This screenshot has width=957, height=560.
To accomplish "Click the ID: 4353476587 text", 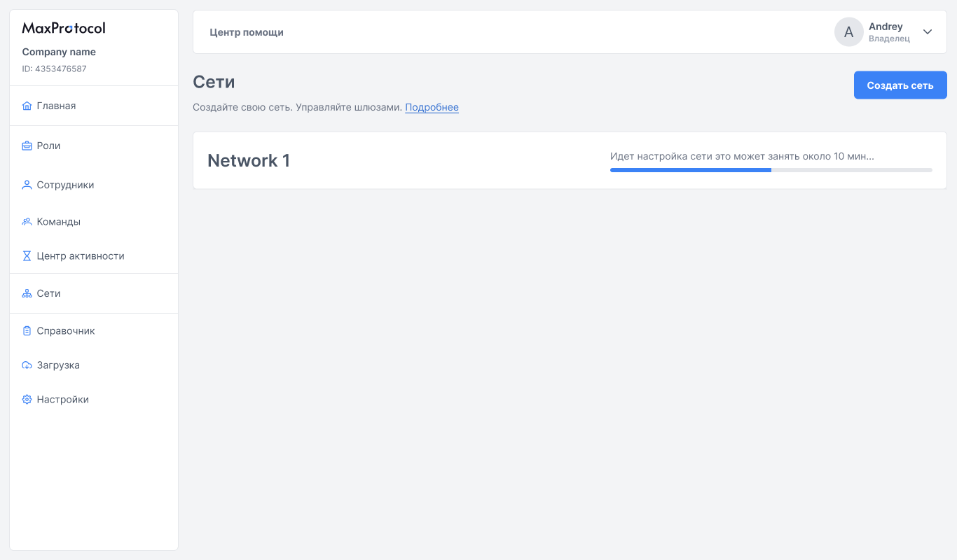I will coord(55,69).
